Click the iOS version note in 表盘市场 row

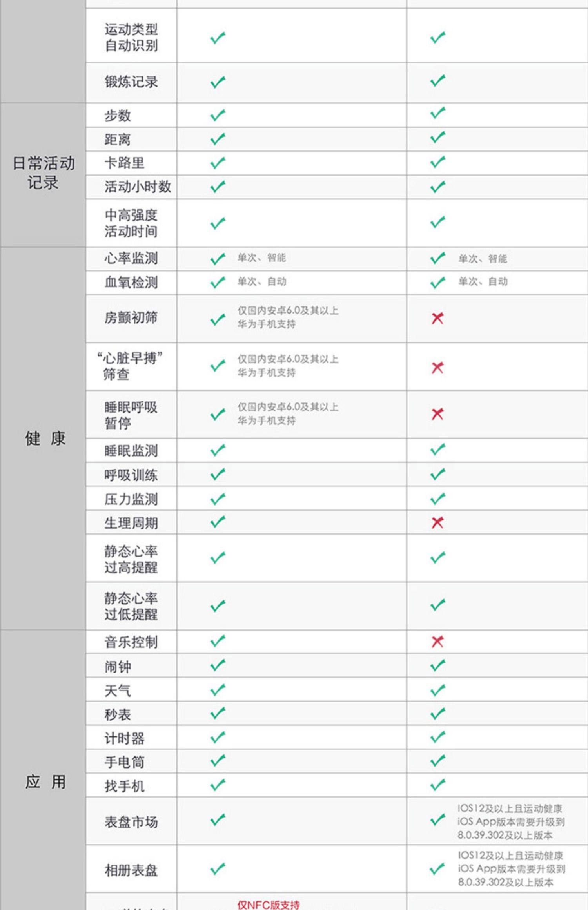511,821
